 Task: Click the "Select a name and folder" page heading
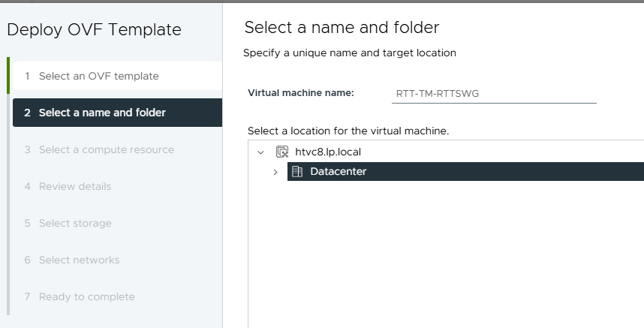tap(342, 28)
